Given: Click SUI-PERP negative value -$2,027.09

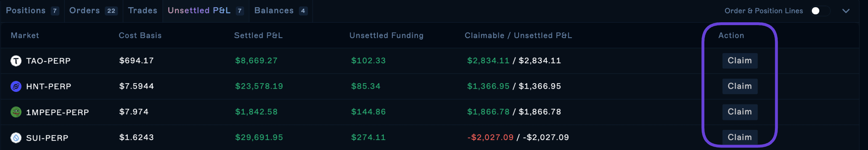Looking at the screenshot, I should point(491,137).
